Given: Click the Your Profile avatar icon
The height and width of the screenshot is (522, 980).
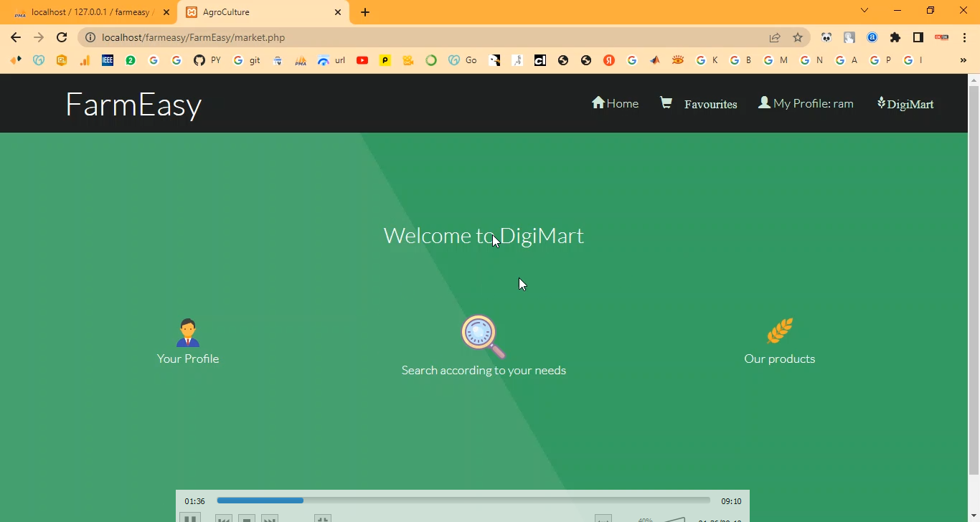Looking at the screenshot, I should pyautogui.click(x=188, y=333).
